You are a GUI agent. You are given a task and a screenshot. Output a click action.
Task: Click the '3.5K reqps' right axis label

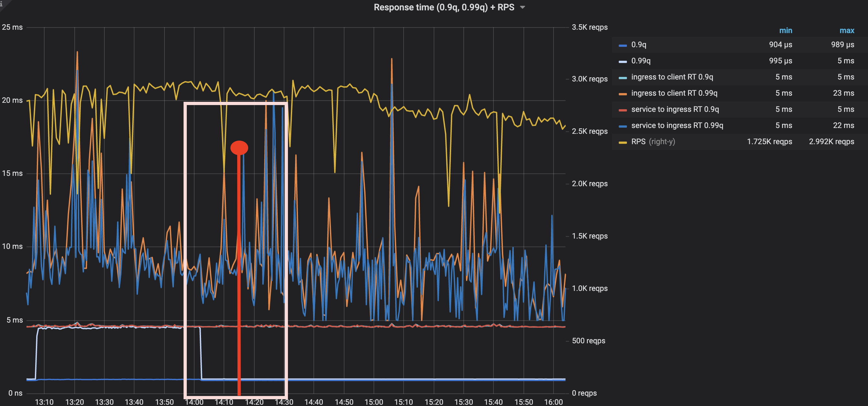coord(590,27)
